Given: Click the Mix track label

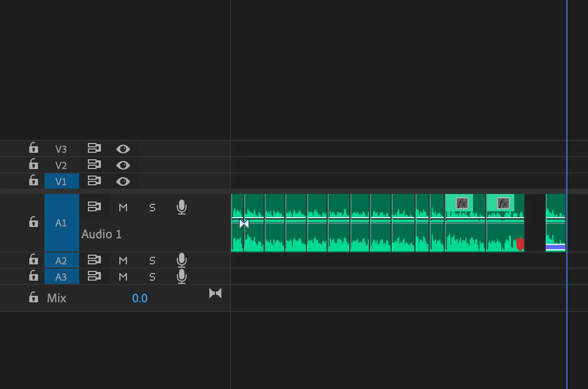Looking at the screenshot, I should [56, 298].
